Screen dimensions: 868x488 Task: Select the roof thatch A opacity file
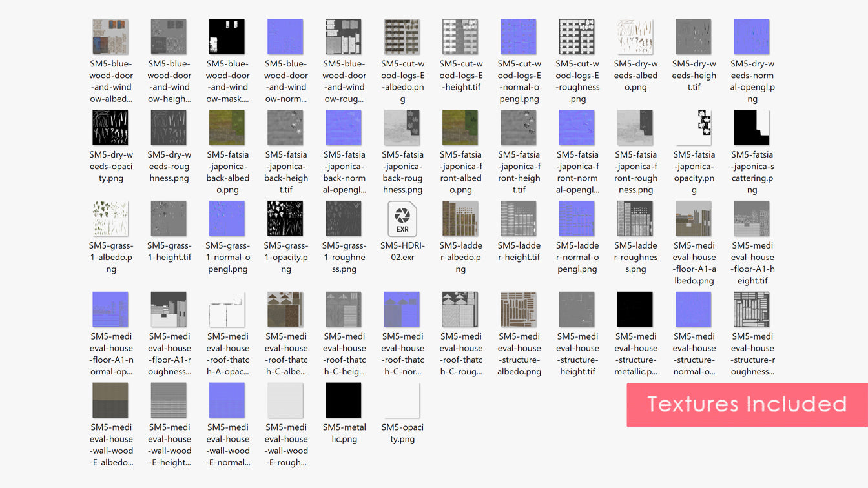coord(227,310)
